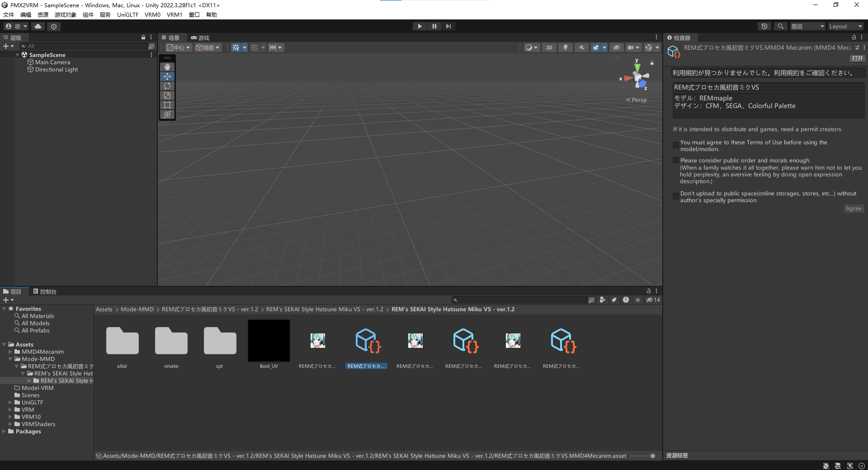This screenshot has width=868, height=470.
Task: Search by type icon in project panel
Action: pos(602,300)
